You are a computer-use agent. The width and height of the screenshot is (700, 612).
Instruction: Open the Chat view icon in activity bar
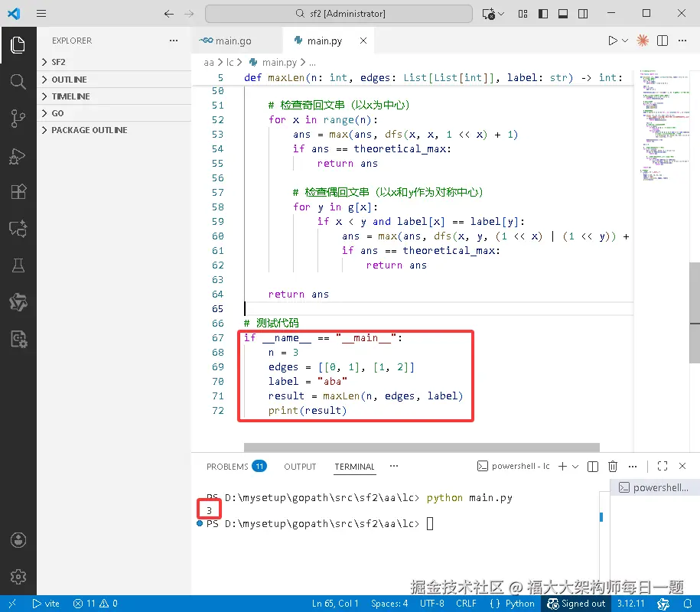coord(18,229)
